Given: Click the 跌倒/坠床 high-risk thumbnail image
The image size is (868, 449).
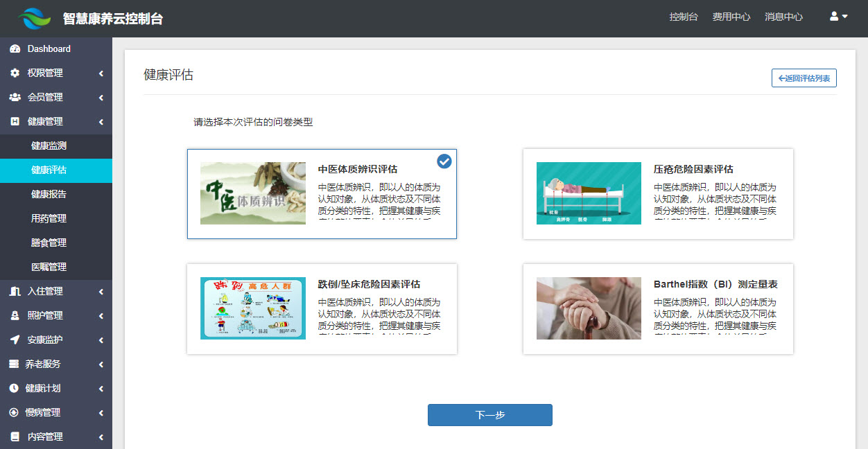Looking at the screenshot, I should [x=253, y=308].
